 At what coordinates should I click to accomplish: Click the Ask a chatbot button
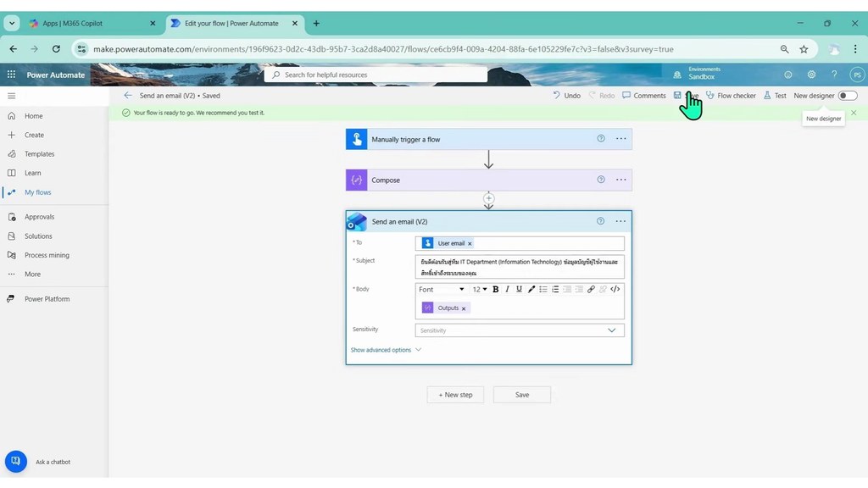16,462
